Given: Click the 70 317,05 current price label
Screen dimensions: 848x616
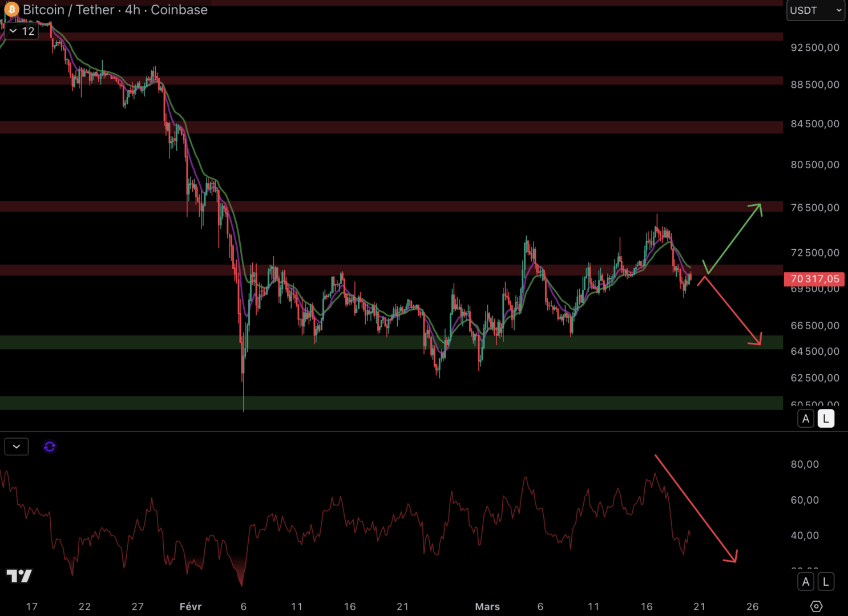Looking at the screenshot, I should tap(814, 279).
